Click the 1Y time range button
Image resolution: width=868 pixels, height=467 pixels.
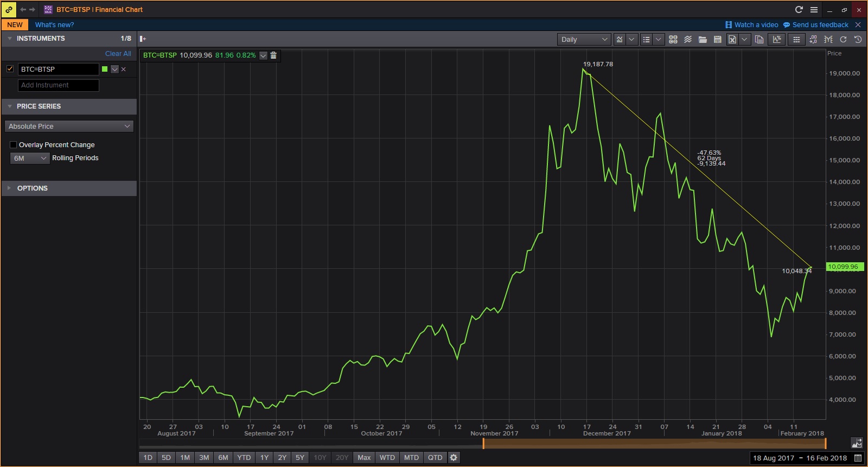[264, 458]
